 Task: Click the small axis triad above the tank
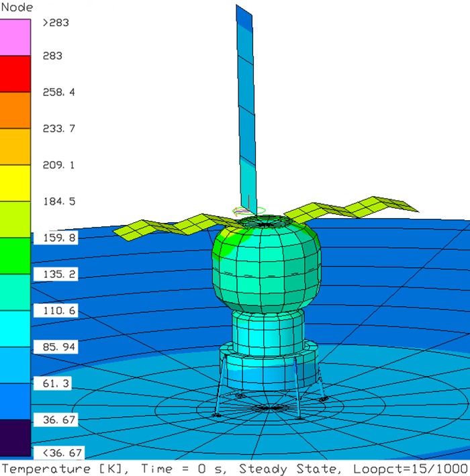[248, 209]
